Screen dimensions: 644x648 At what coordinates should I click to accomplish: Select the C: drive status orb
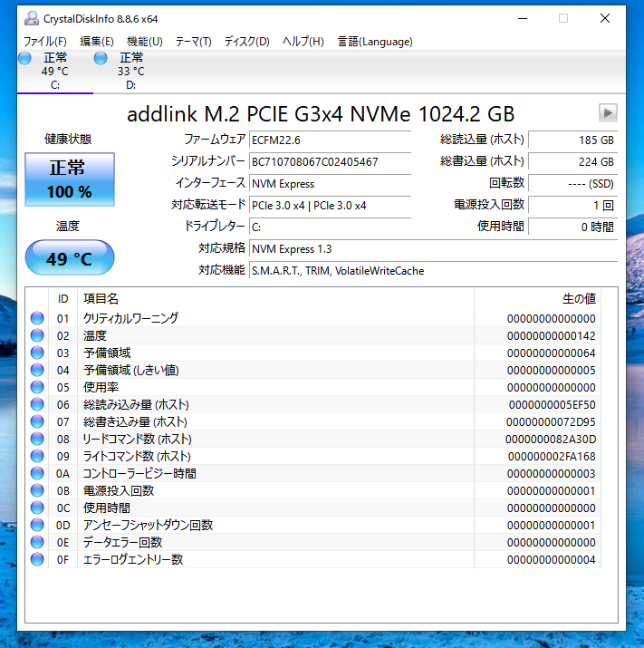(25, 59)
